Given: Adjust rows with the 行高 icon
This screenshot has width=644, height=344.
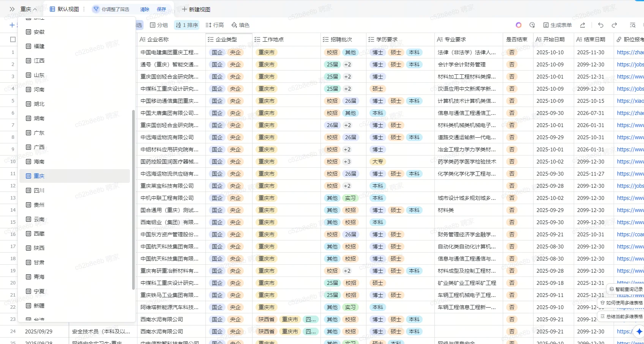Looking at the screenshot, I should tap(214, 25).
